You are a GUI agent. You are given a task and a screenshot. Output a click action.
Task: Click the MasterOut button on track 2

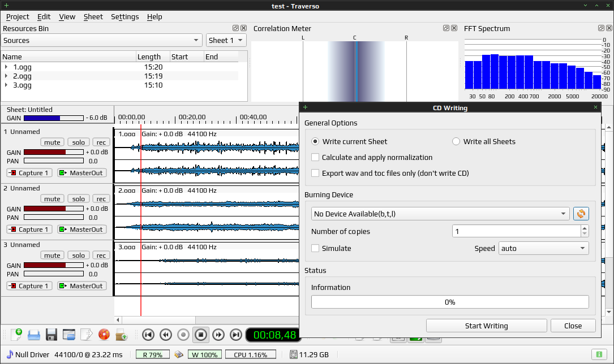click(82, 229)
